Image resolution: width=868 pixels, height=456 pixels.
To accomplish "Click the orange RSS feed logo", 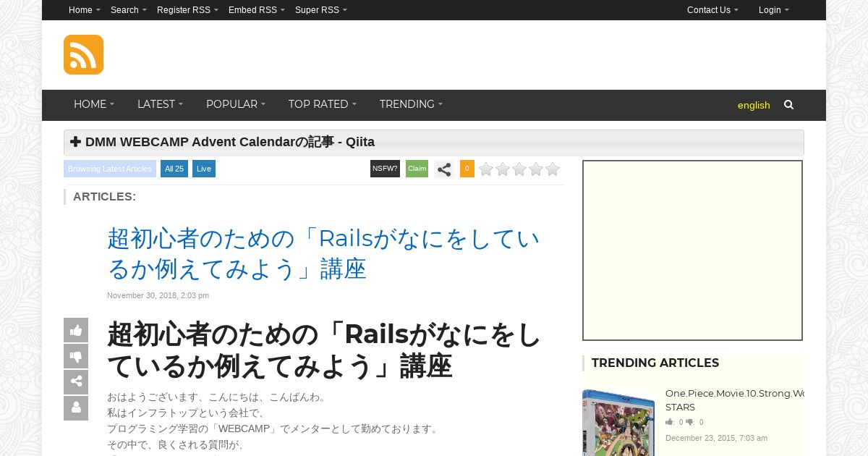I will tap(83, 54).
